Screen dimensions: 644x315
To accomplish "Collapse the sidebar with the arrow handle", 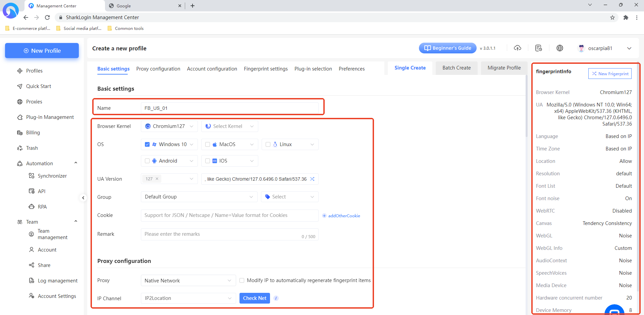I will [x=83, y=198].
